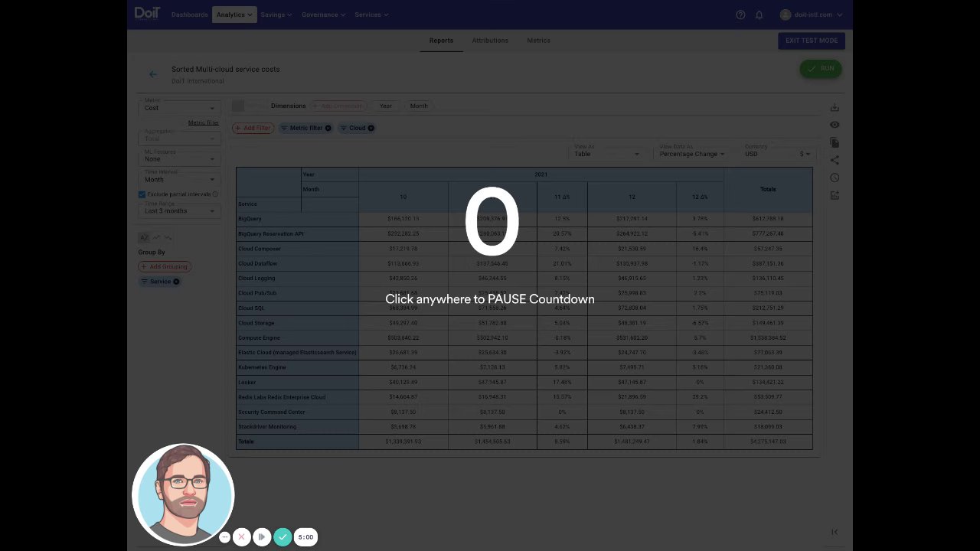
Task: Toggle the Exclude partial intervals checkbox
Action: coord(142,194)
